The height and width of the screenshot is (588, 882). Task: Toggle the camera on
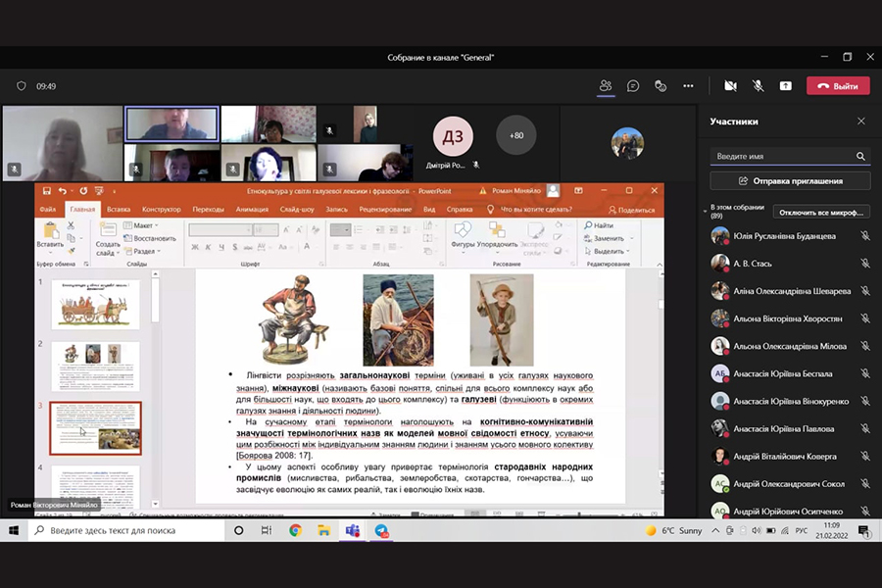tap(730, 86)
